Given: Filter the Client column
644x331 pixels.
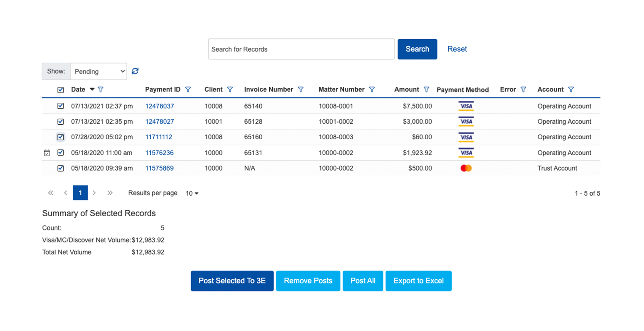Looking at the screenshot, I should coord(230,89).
